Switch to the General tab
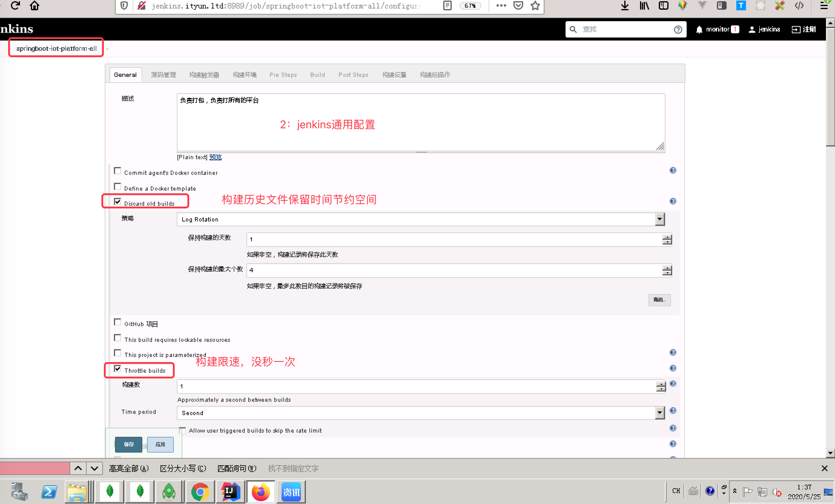Screen dimensions: 835x504 tap(125, 74)
